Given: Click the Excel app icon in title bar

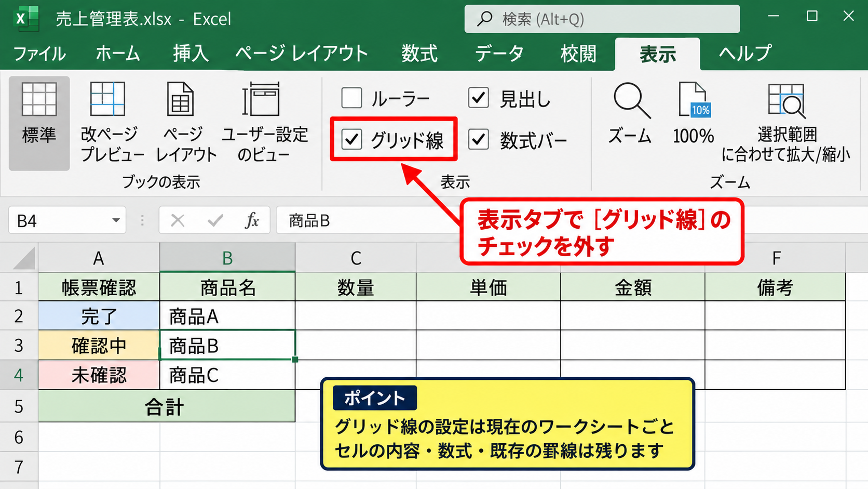Looking at the screenshot, I should [25, 19].
